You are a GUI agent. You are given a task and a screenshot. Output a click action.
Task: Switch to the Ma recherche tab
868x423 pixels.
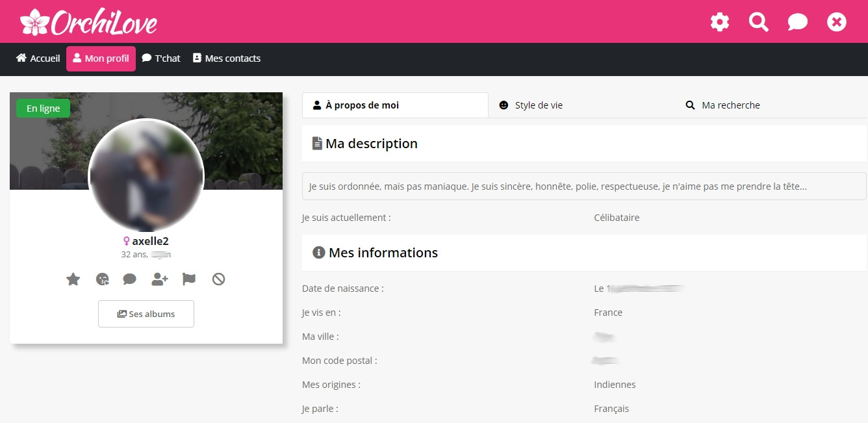722,105
